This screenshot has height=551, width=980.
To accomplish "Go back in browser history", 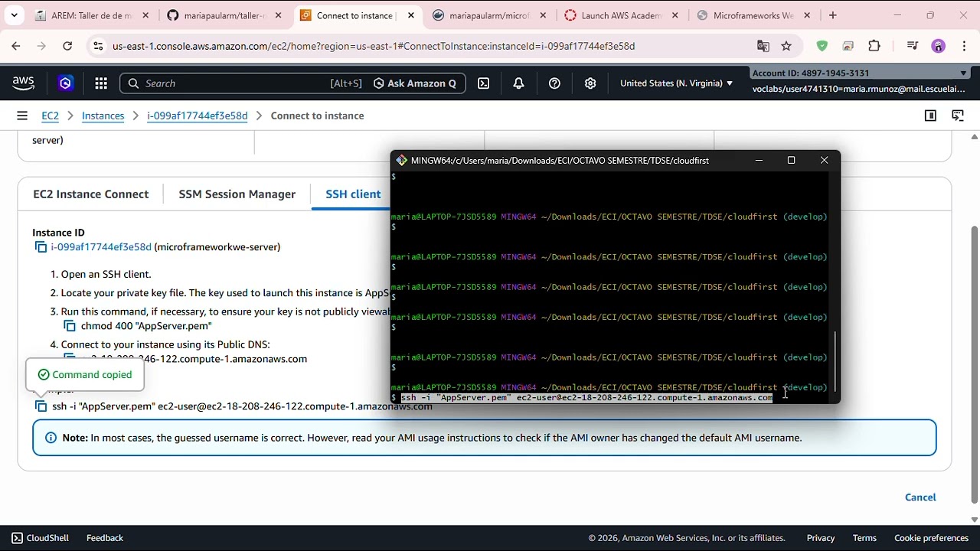I will tap(16, 46).
